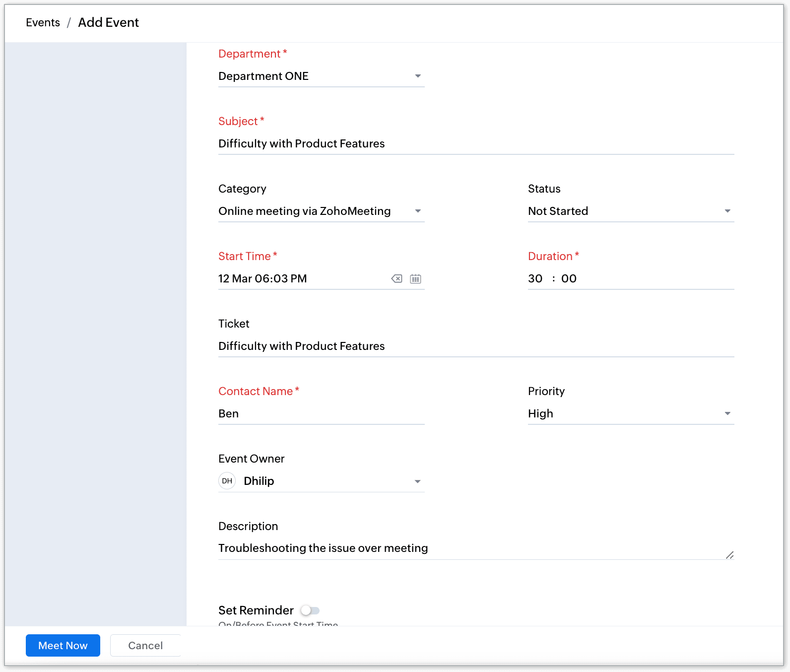The width and height of the screenshot is (790, 672).
Task: Click the Contact Name field
Action: [x=321, y=414]
